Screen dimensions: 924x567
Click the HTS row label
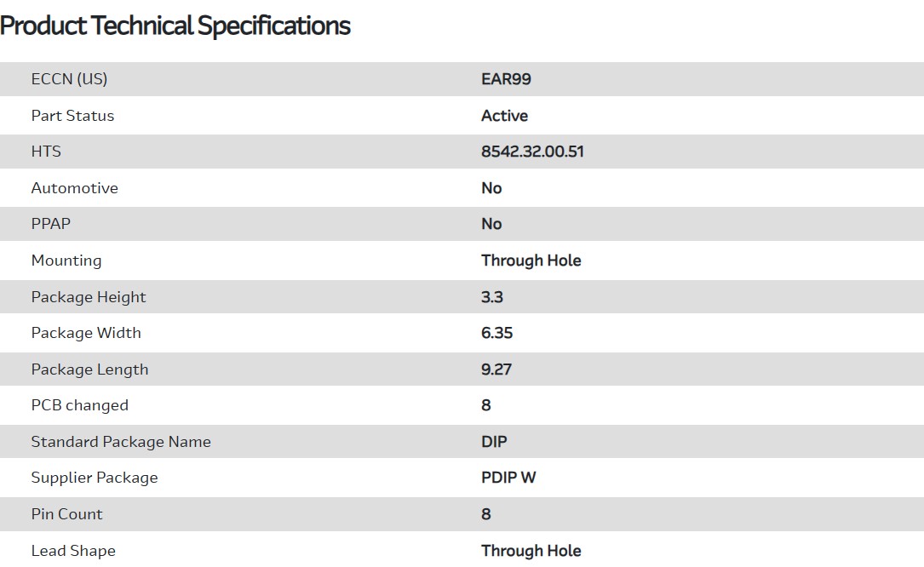tap(46, 152)
